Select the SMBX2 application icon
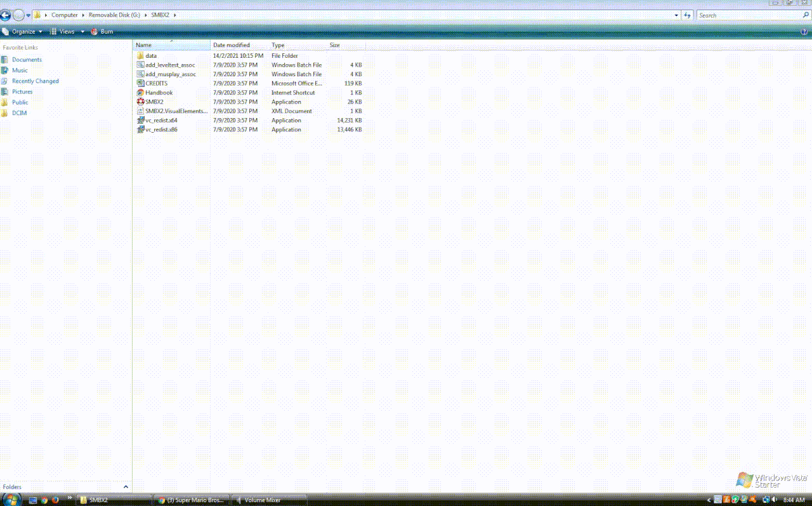Viewport: 812px width, 506px height. point(140,102)
